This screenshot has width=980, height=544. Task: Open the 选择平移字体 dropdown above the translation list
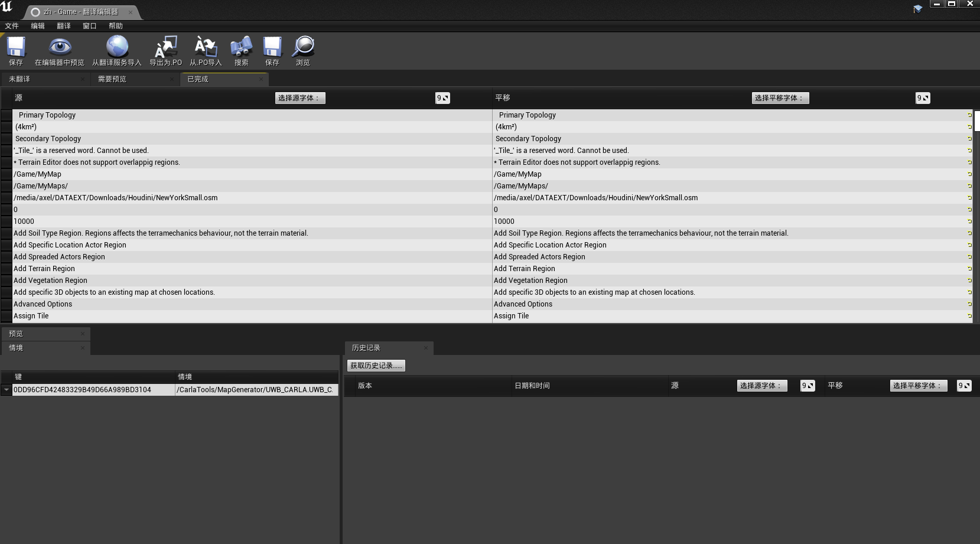780,98
